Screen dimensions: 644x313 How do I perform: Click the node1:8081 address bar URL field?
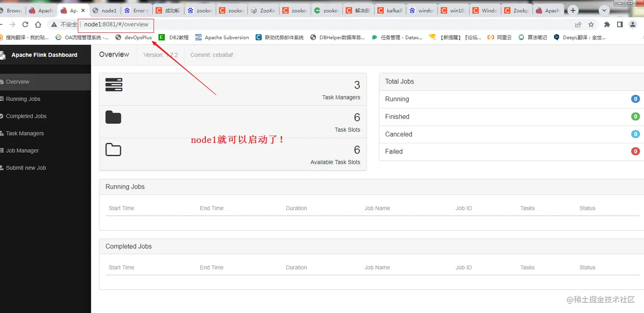(x=116, y=25)
